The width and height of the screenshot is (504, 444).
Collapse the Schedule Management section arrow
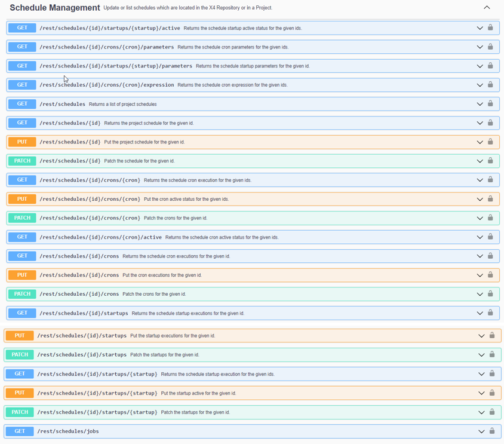point(487,8)
